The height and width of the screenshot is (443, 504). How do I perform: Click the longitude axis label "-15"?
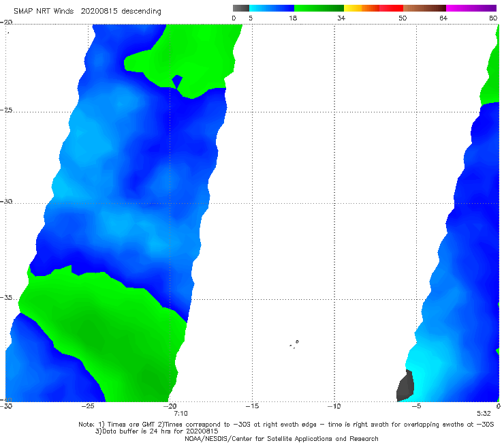point(252,406)
